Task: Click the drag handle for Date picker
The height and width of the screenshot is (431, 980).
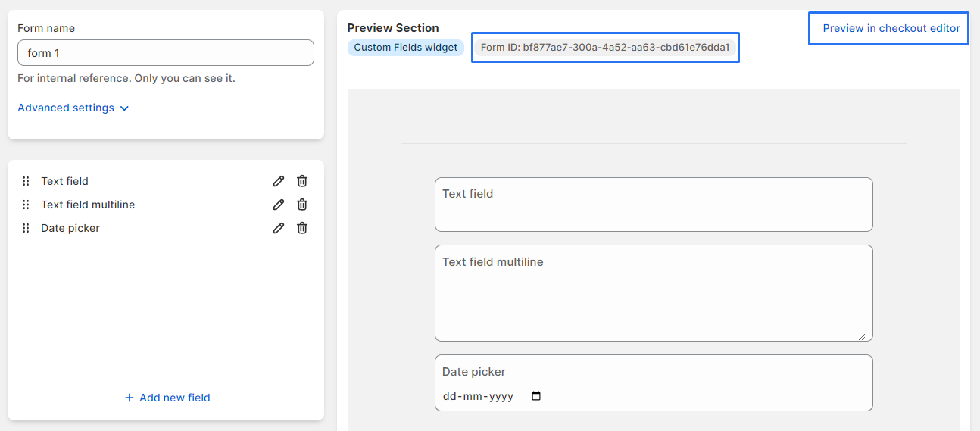Action: 26,228
